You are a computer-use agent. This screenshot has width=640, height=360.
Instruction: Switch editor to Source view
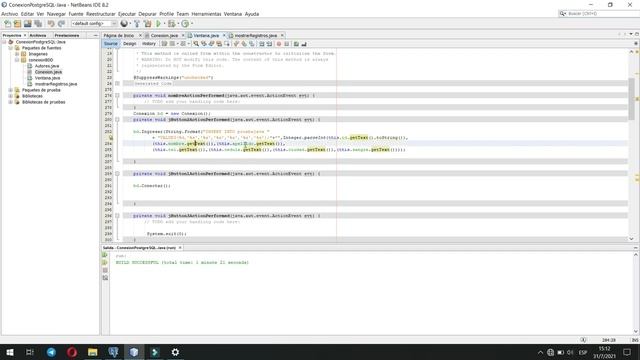click(x=111, y=44)
